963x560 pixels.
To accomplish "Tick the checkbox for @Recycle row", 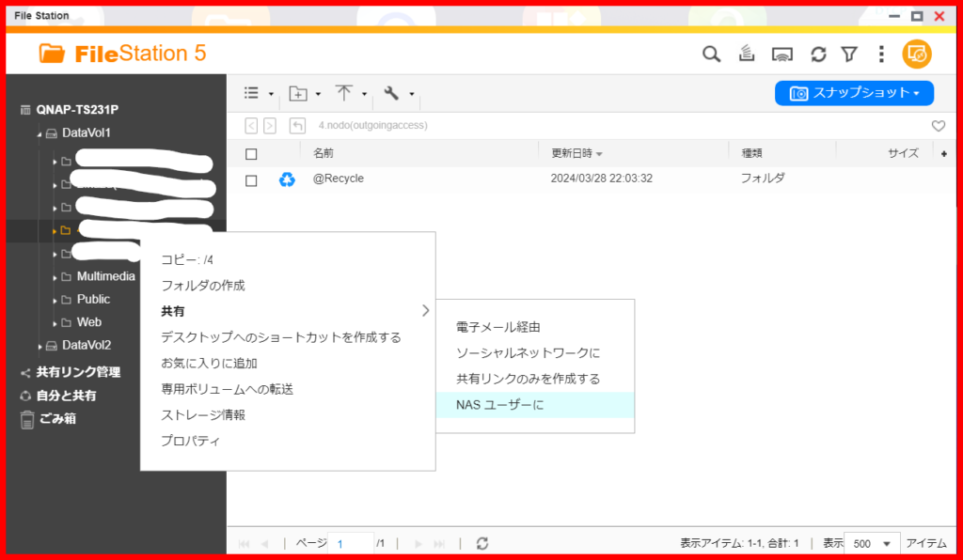I will (x=251, y=180).
